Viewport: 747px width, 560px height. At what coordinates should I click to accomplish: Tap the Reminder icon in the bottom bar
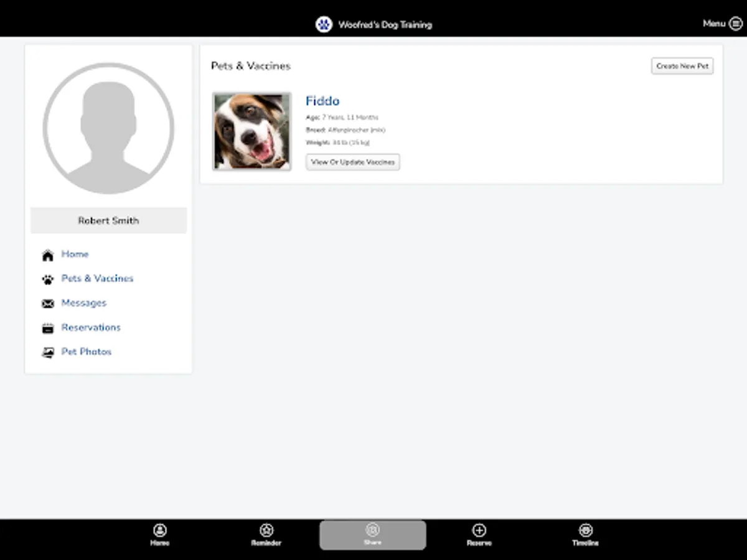coord(266,530)
